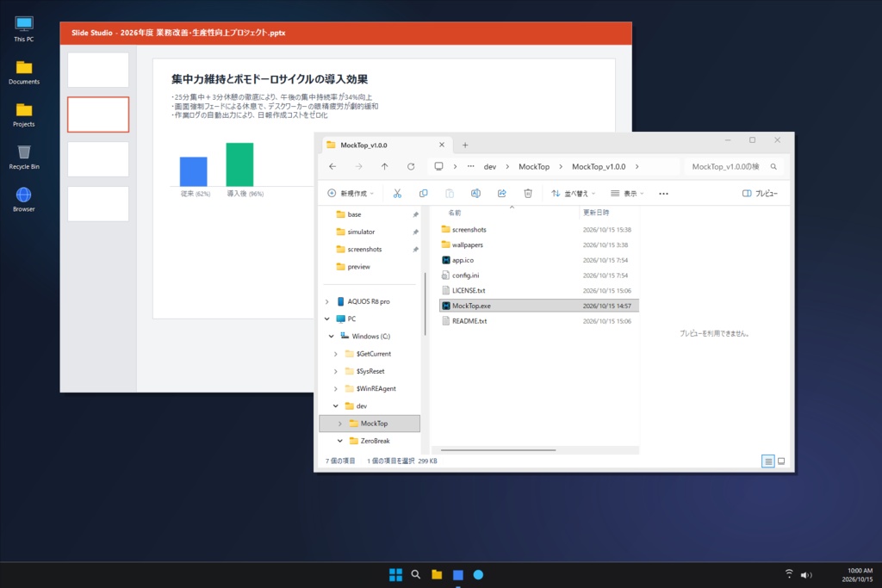Viewport: 882px width, 588px height.
Task: Click the breadcrumb overflow ellipsis in address bar
Action: [471, 166]
